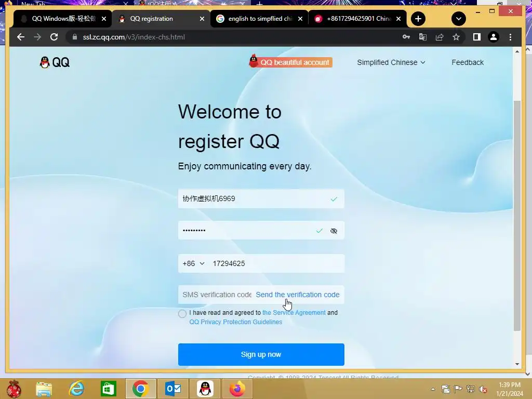Screen dimensions: 532x399
Task: Click the SMS verification code field
Action: (x=217, y=295)
